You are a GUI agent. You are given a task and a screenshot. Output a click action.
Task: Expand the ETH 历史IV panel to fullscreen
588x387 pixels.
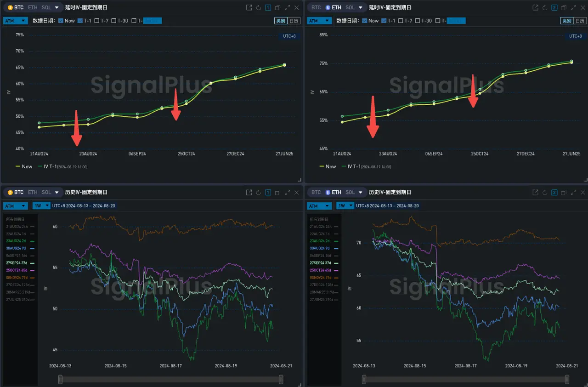click(x=573, y=192)
